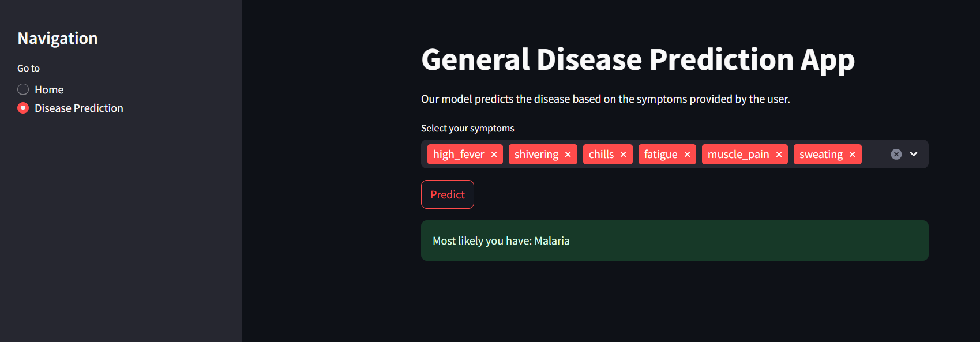This screenshot has width=980, height=342.
Task: Click inside the symptoms multiselect field
Action: point(877,154)
